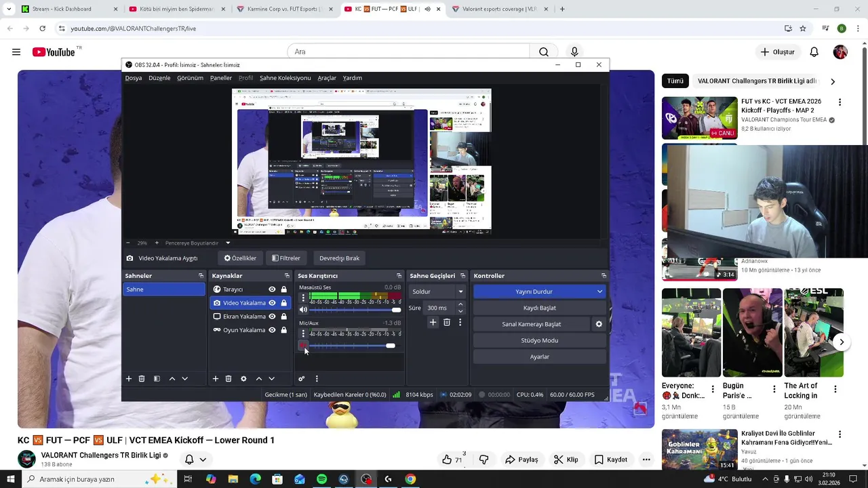Add a new source in Kaynaklar panel

pyautogui.click(x=216, y=379)
